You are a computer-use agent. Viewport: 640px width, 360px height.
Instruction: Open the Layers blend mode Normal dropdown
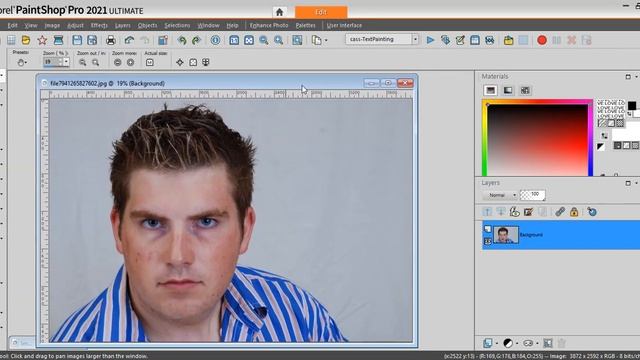pyautogui.click(x=500, y=195)
